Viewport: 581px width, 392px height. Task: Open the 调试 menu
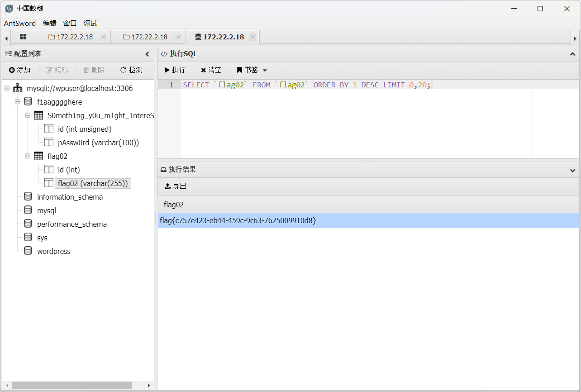[x=90, y=24]
